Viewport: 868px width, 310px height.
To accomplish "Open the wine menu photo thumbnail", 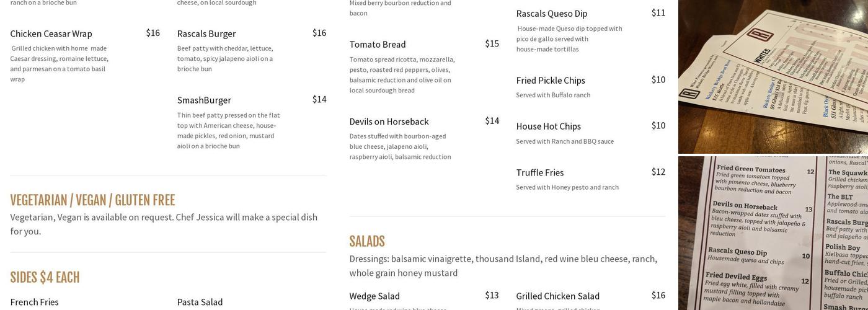I will [773, 76].
